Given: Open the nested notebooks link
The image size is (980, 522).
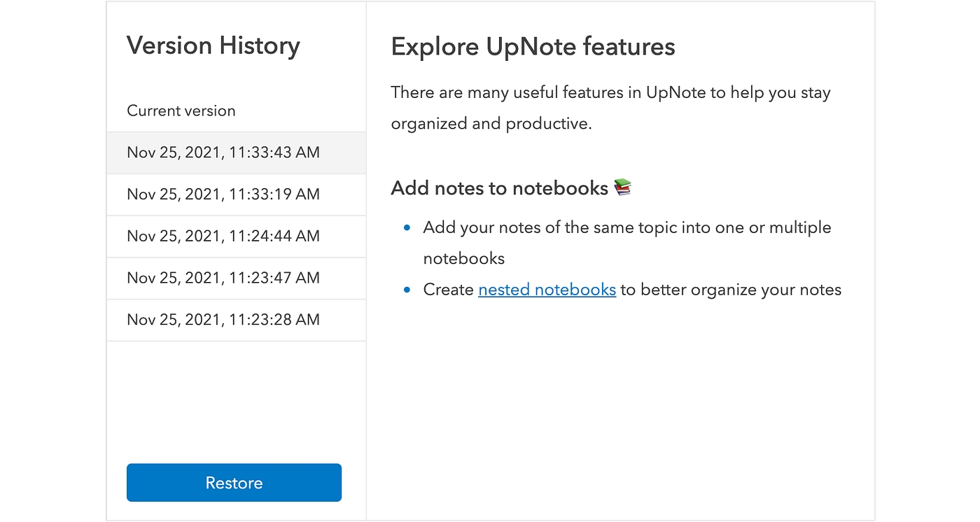Looking at the screenshot, I should tap(547, 290).
